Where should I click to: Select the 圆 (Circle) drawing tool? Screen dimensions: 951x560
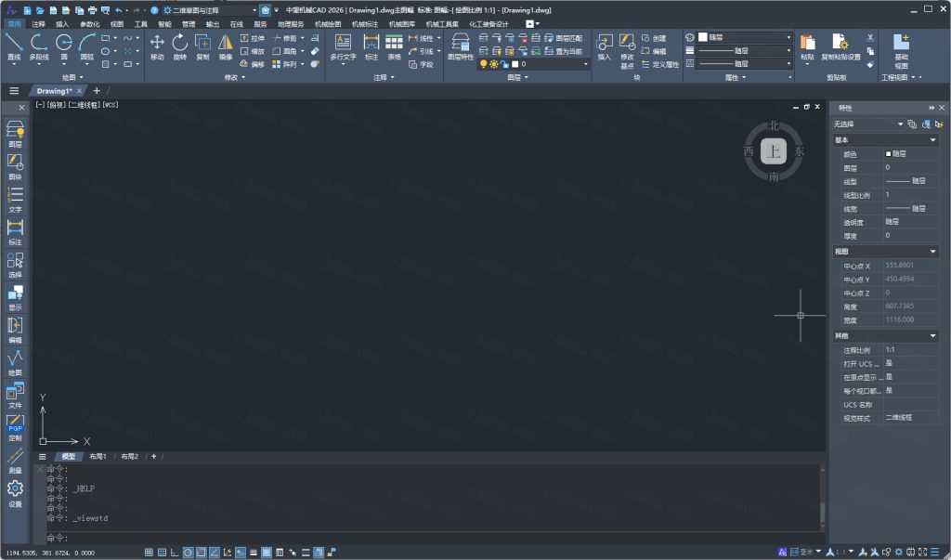point(64,45)
